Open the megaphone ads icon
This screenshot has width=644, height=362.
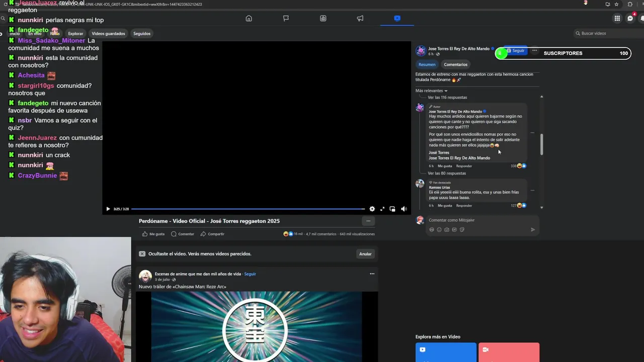360,19
